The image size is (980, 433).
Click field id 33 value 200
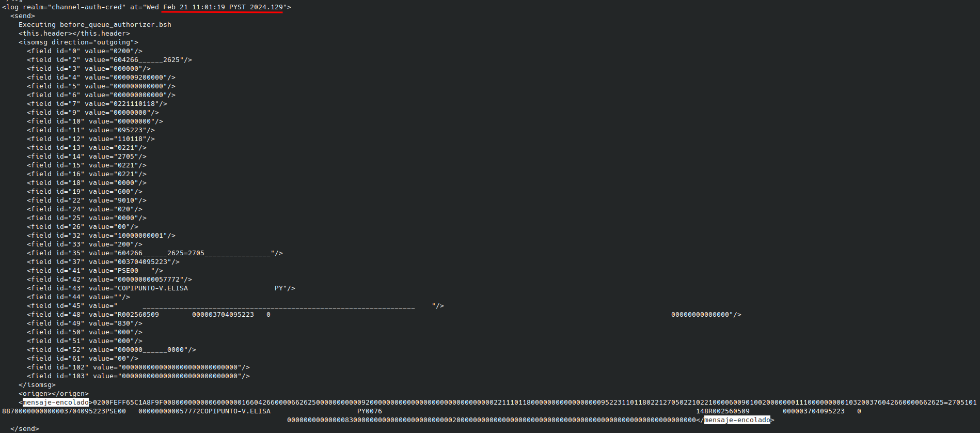pyautogui.click(x=85, y=244)
